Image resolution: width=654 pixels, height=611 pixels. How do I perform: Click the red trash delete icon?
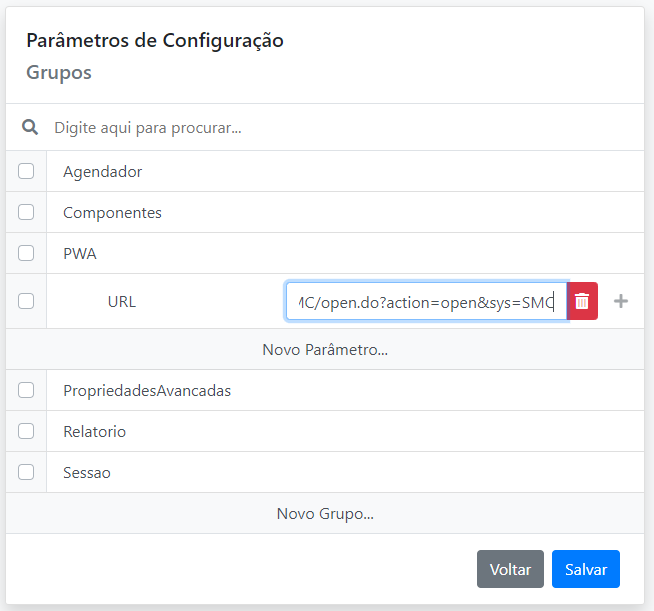[582, 301]
